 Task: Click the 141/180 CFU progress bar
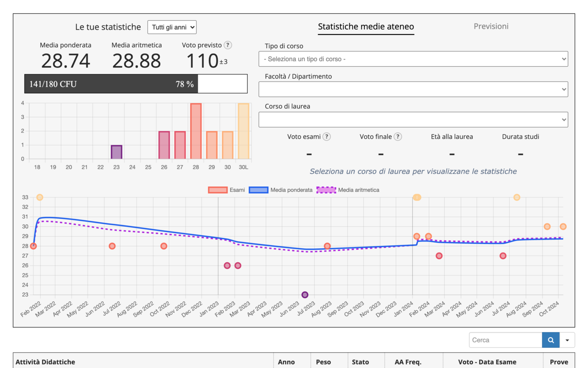pos(136,84)
